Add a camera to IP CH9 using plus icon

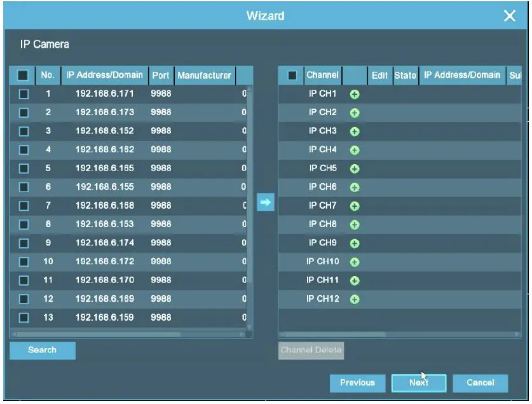tap(355, 243)
